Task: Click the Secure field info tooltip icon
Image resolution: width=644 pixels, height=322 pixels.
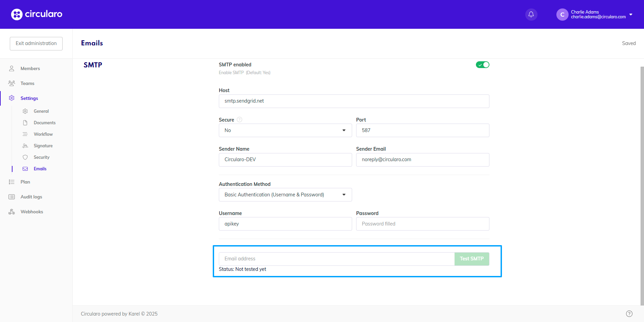Action: [x=239, y=120]
